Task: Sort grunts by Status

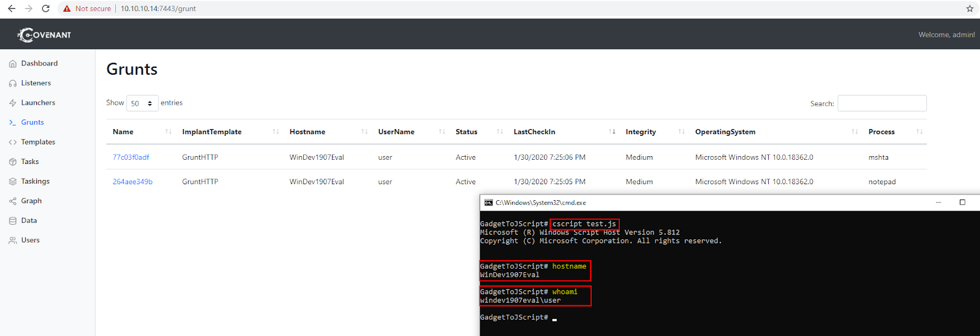Action: pyautogui.click(x=478, y=132)
